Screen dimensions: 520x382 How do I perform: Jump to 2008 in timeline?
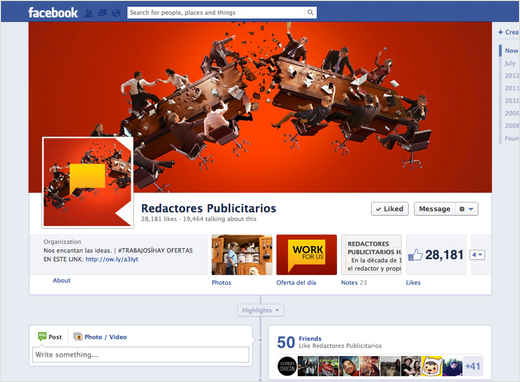point(512,125)
